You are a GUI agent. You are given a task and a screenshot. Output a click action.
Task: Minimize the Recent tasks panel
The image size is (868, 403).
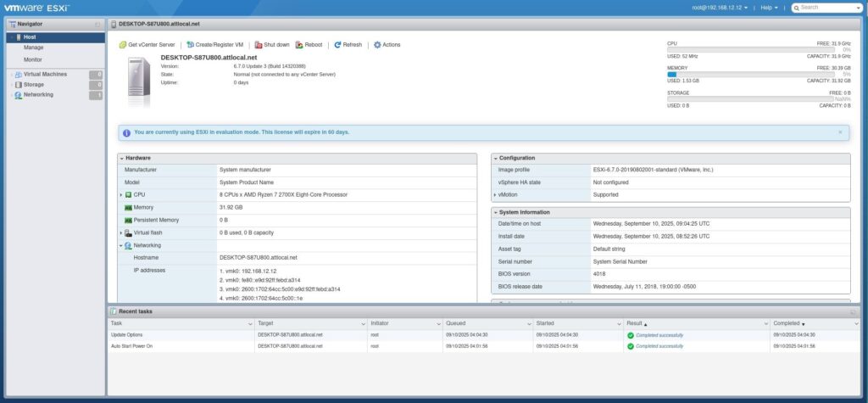853,312
